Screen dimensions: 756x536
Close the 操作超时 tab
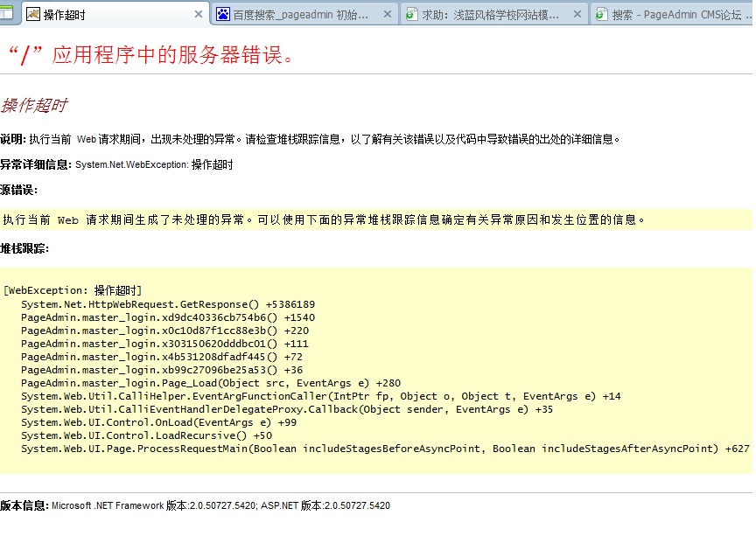[x=199, y=14]
